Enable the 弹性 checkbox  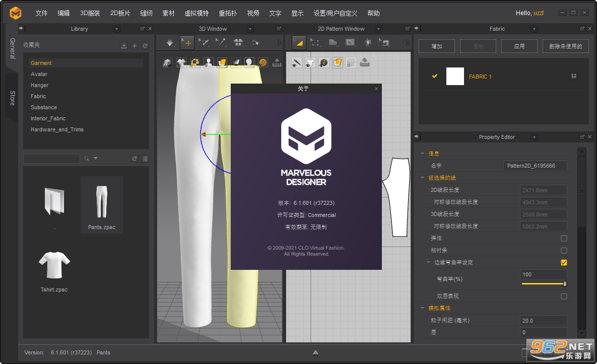[x=564, y=238]
